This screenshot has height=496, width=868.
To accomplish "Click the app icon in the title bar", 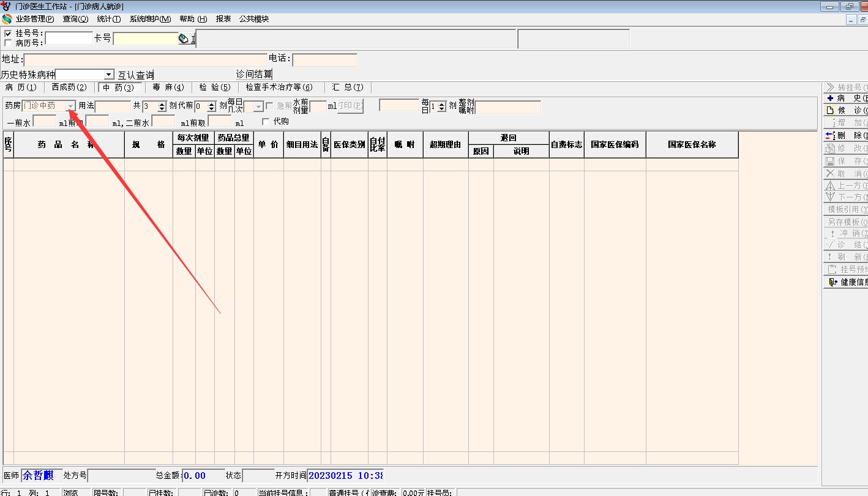I will (x=6, y=6).
